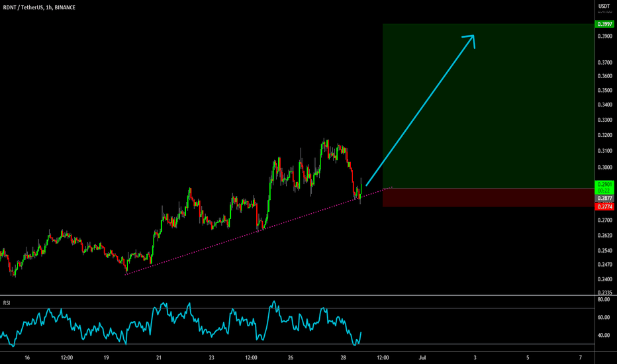617x364 pixels.
Task: Select the red long-position stop-loss zone
Action: (x=489, y=197)
